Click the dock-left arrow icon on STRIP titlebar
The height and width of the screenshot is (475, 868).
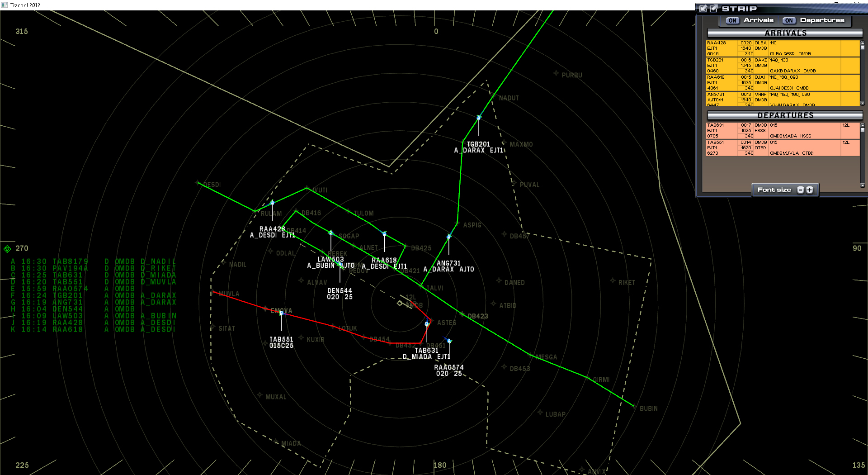704,8
